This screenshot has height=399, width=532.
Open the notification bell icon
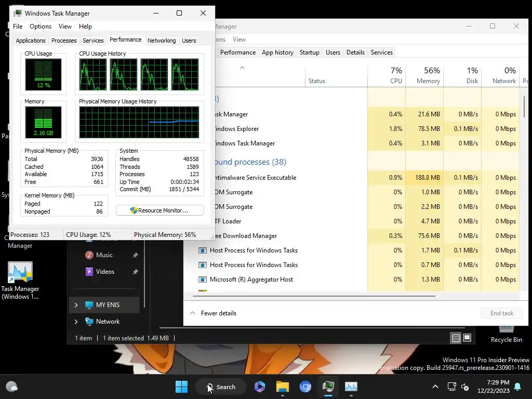tap(518, 387)
